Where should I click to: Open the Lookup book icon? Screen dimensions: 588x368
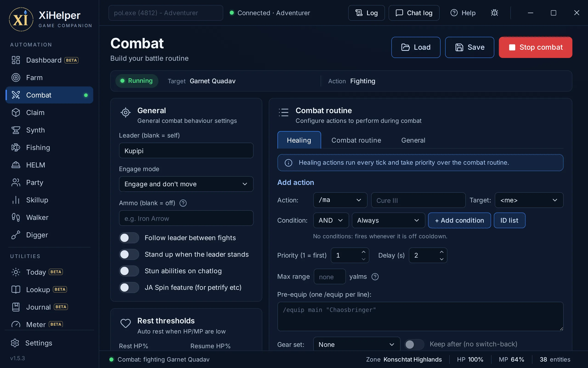(16, 289)
